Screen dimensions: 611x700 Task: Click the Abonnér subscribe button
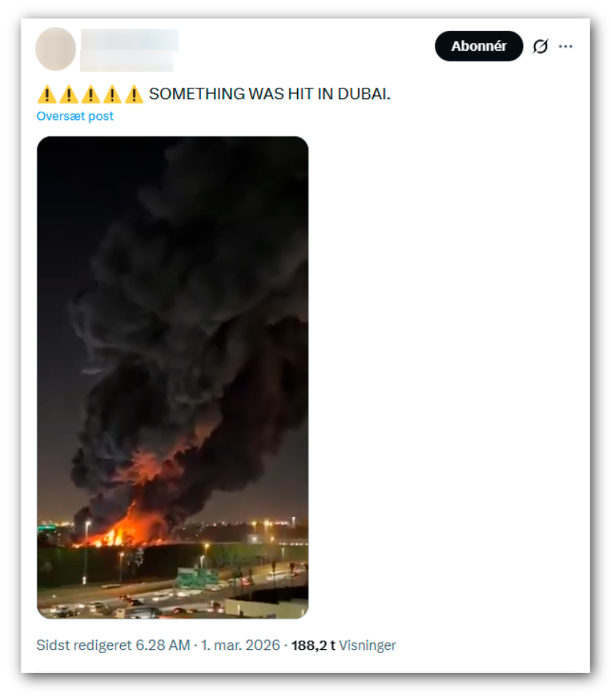478,46
